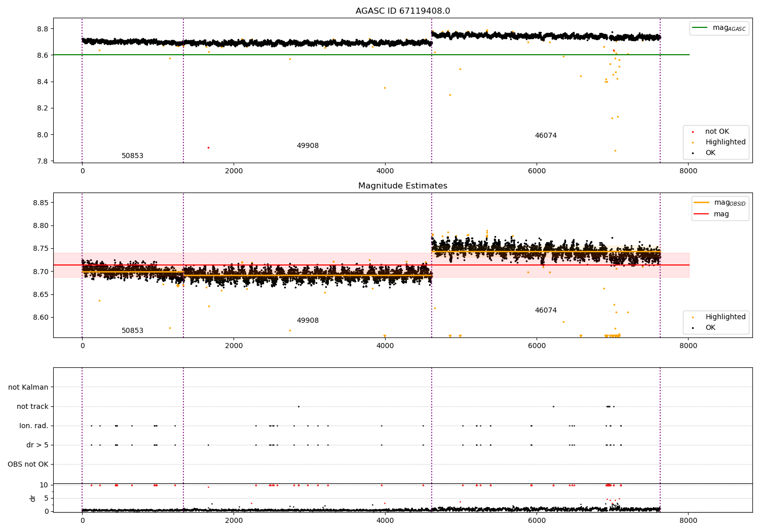The height and width of the screenshot is (532, 760).
Task: Select 'Highlighted' in the Magnitude Estimates legend
Action: coord(726,317)
